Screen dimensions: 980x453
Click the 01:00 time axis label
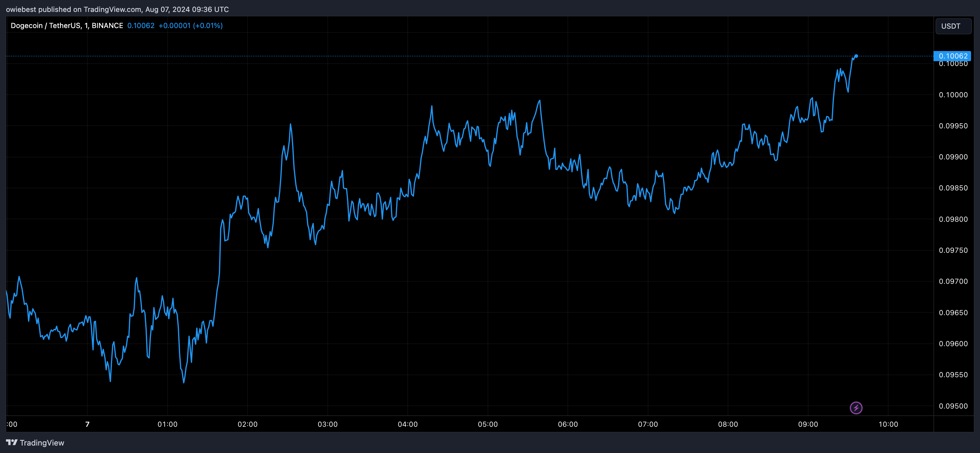tap(167, 424)
